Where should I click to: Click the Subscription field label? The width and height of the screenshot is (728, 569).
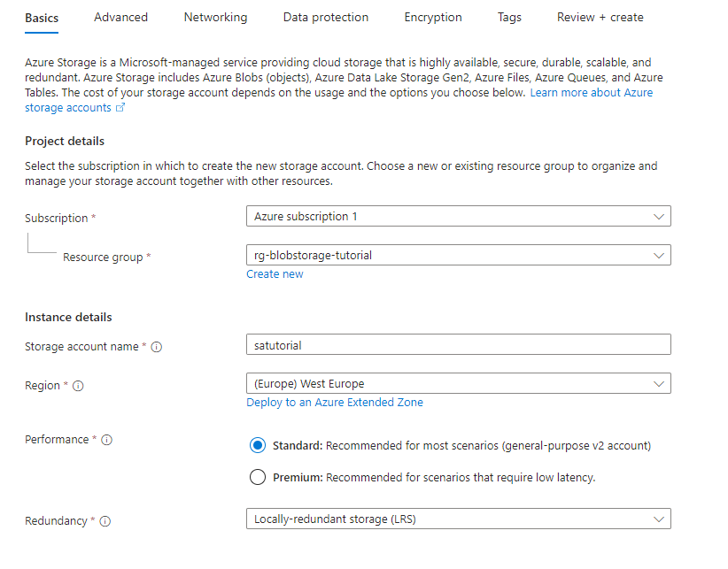56,219
